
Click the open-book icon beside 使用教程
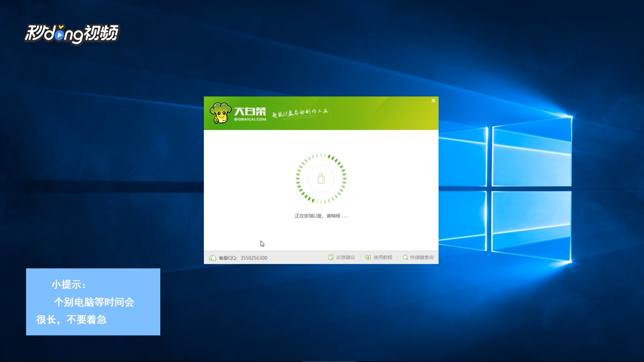pos(368,257)
